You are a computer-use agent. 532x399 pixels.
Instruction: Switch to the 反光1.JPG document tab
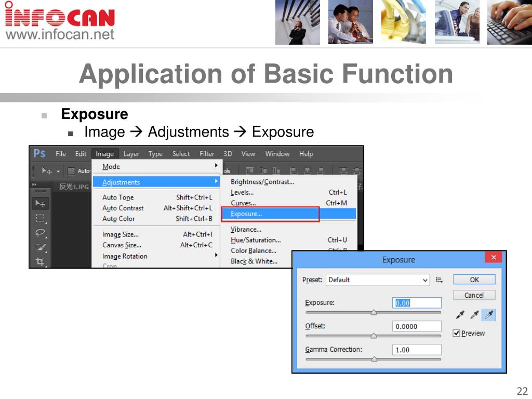pos(74,187)
